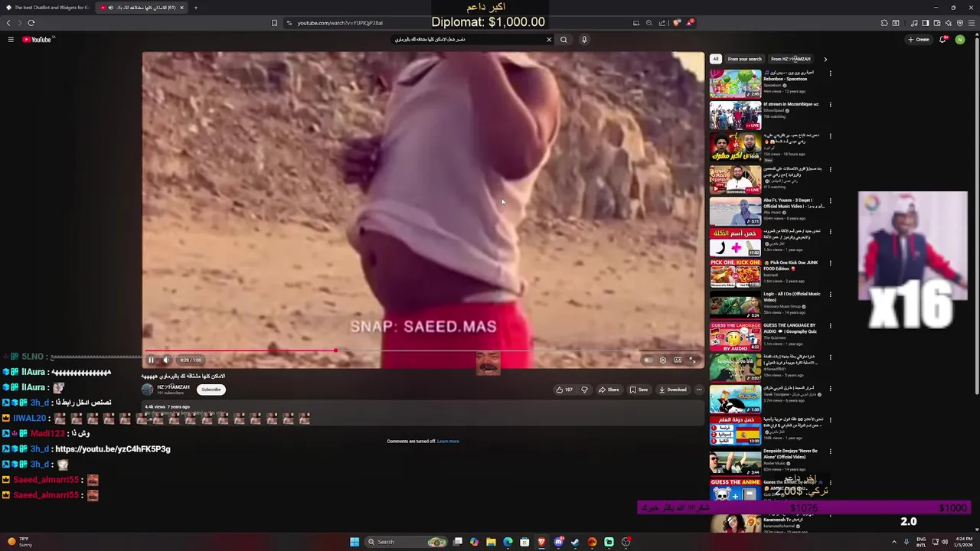Open the HZ HAMZAH channel avatar

coord(147,390)
